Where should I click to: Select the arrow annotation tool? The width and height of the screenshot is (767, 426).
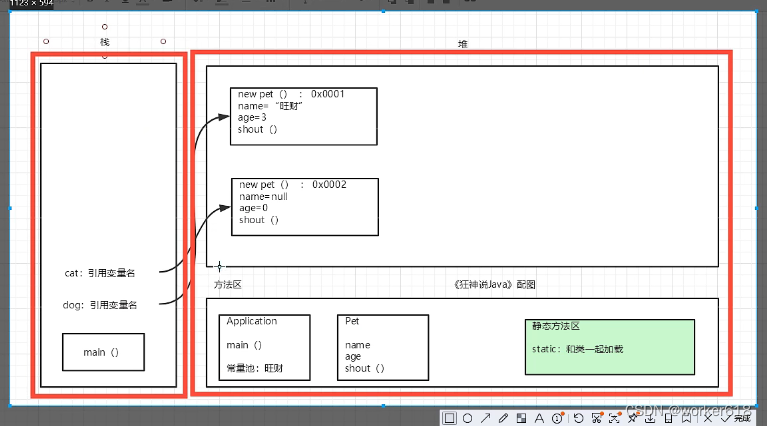click(485, 418)
